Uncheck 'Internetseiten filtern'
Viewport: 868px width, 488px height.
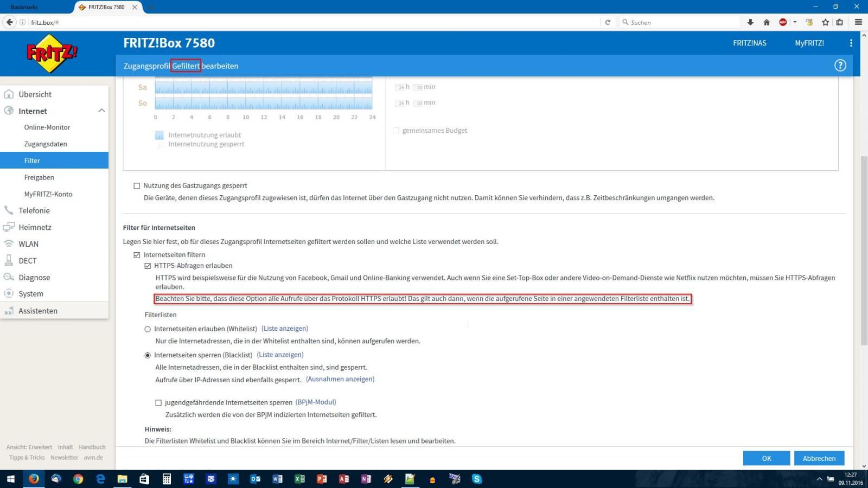pos(137,255)
